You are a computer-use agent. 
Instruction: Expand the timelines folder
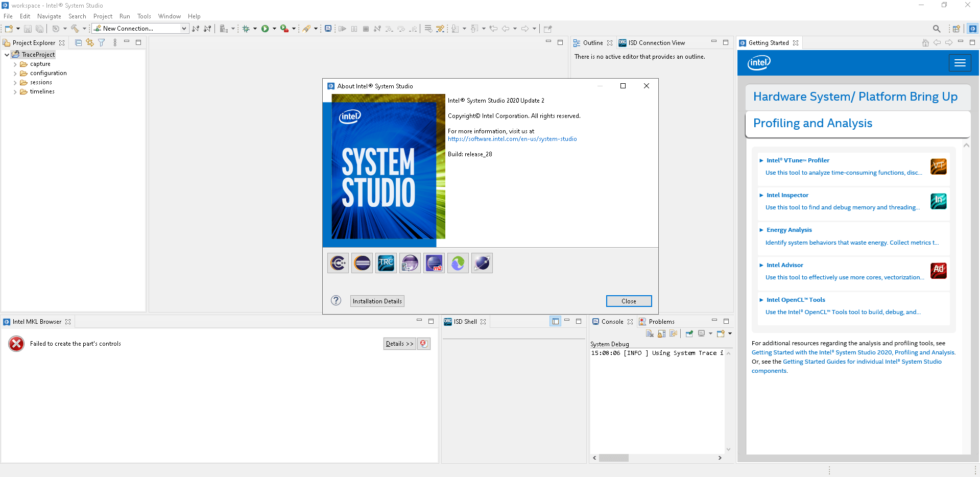coord(15,92)
